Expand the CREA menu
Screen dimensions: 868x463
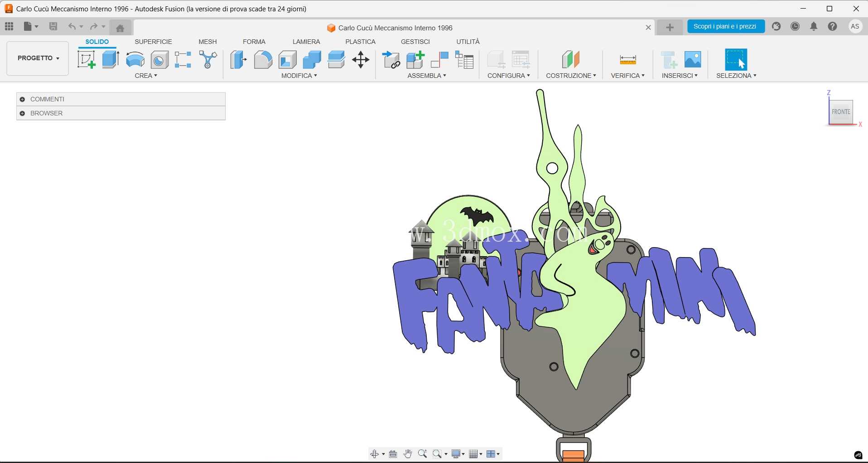tap(146, 76)
